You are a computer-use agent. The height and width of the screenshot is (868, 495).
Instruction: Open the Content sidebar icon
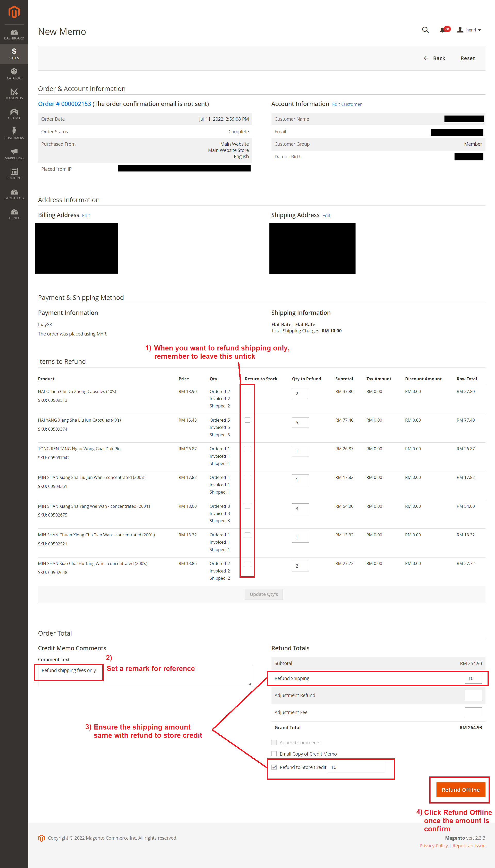coord(14,173)
